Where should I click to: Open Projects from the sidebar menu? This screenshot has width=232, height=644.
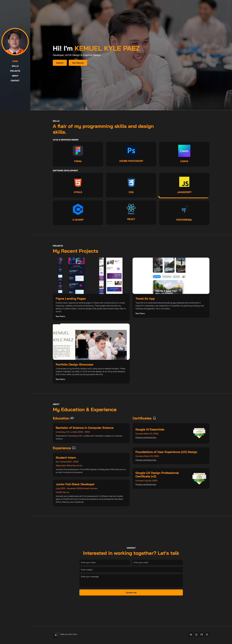coord(15,71)
